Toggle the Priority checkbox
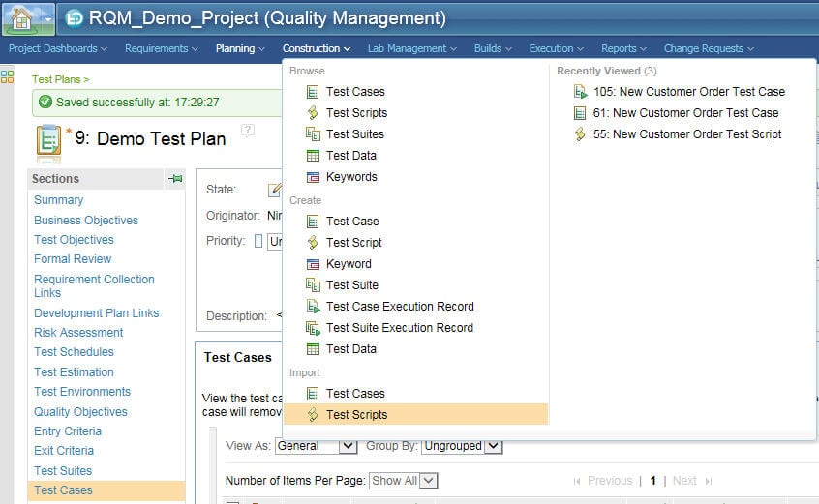Image resolution: width=819 pixels, height=504 pixels. (x=258, y=241)
